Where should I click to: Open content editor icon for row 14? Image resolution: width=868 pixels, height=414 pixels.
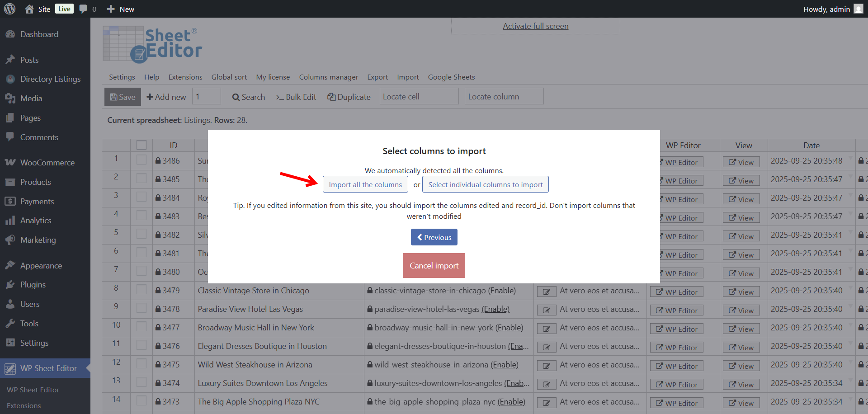546,403
